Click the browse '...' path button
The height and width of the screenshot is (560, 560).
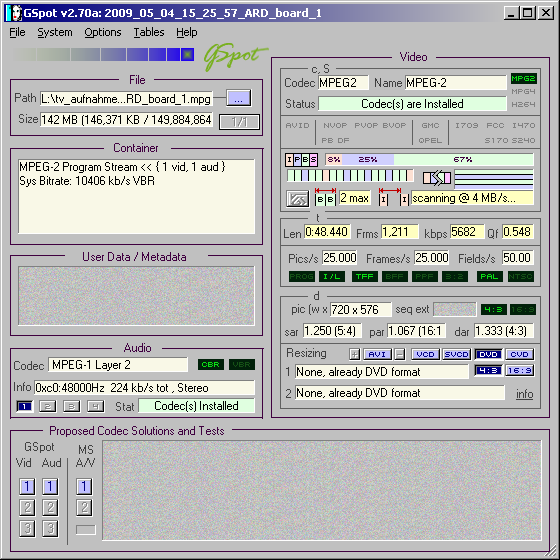point(239,98)
